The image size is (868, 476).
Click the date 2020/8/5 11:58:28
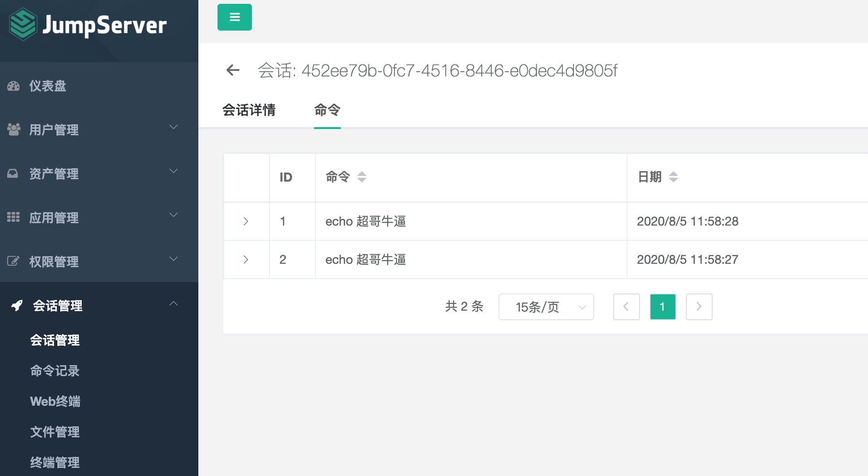click(x=688, y=221)
